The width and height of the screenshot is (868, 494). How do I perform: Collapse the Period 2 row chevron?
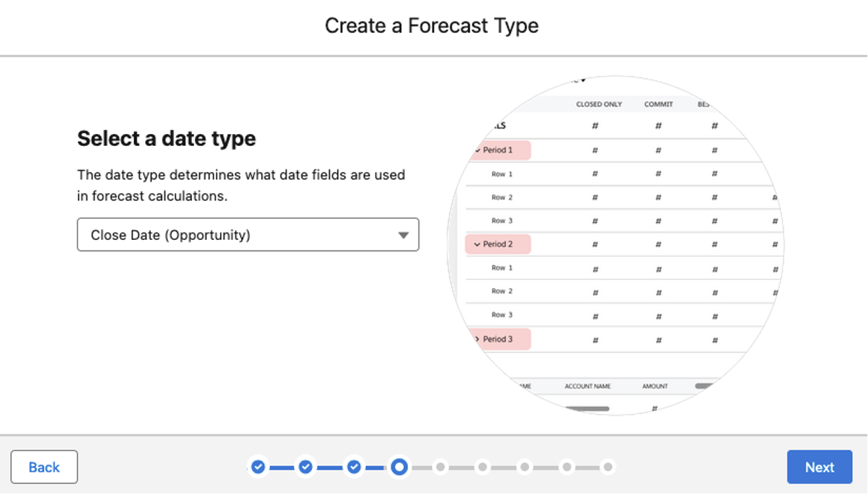pos(477,244)
